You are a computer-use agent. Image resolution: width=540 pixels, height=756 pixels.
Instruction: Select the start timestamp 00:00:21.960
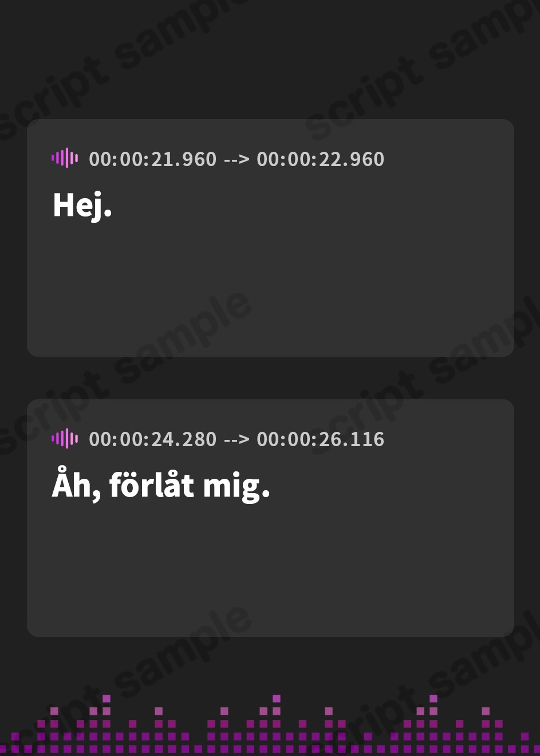tap(153, 159)
